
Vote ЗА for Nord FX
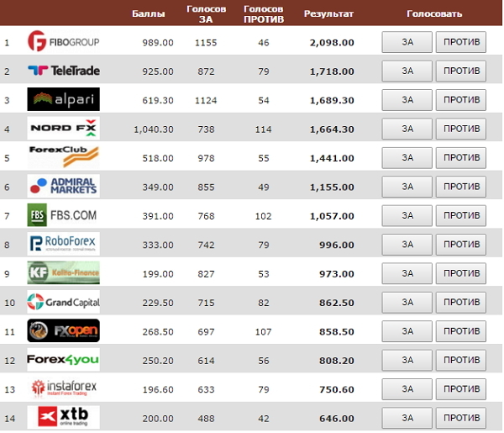407,129
